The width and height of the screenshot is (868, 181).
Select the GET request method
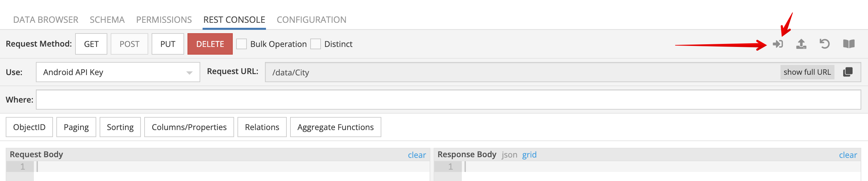pos(91,44)
